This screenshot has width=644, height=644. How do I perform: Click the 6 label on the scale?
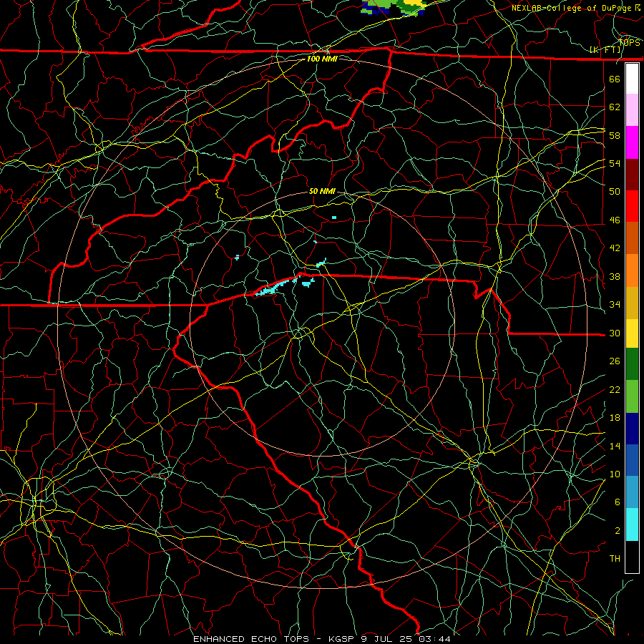point(617,502)
